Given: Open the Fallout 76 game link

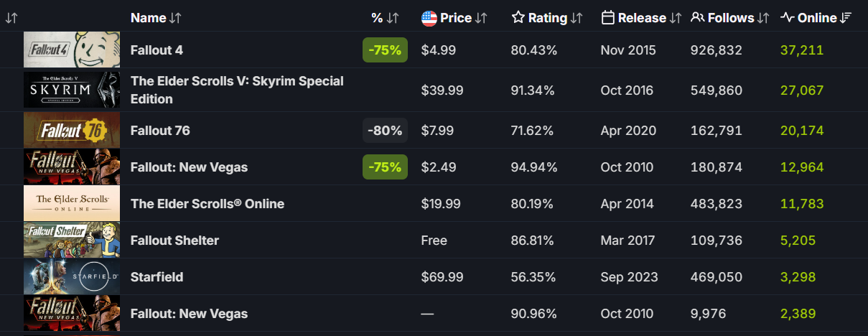Looking at the screenshot, I should coord(160,131).
